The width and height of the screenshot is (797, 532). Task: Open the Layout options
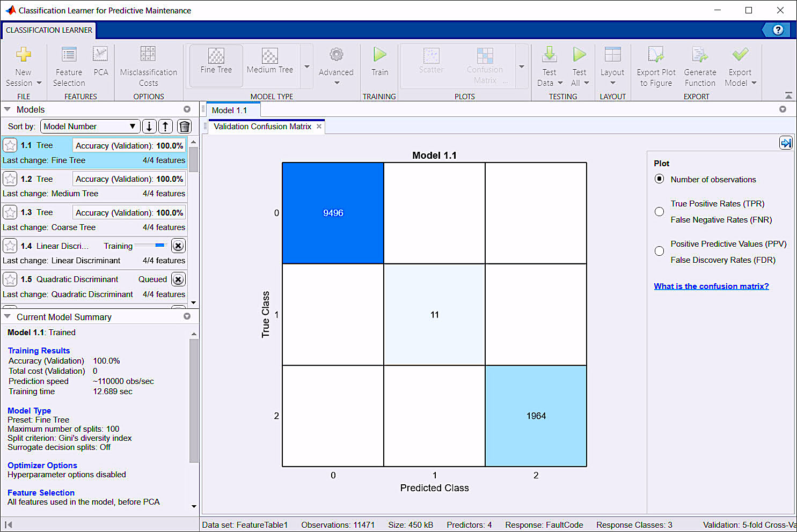[x=612, y=66]
